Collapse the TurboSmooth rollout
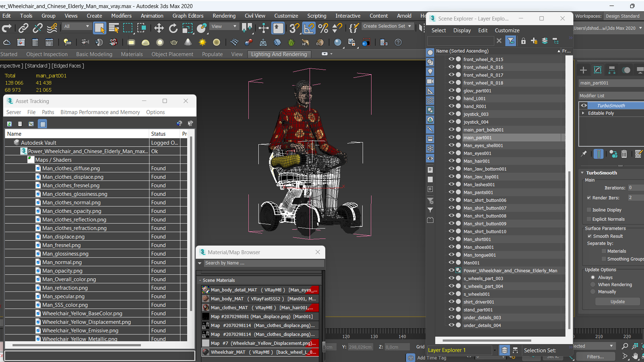This screenshot has height=362, width=644. click(x=583, y=173)
